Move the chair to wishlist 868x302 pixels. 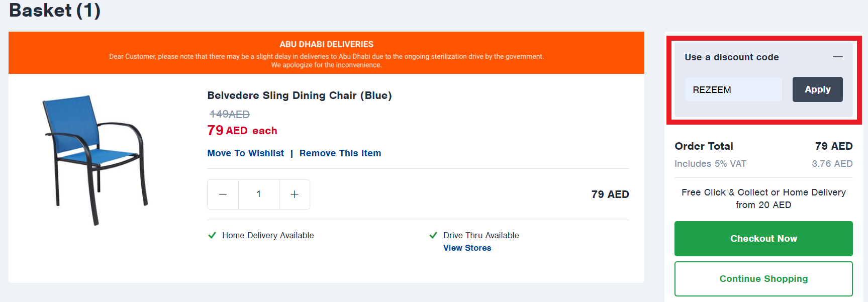(x=245, y=153)
